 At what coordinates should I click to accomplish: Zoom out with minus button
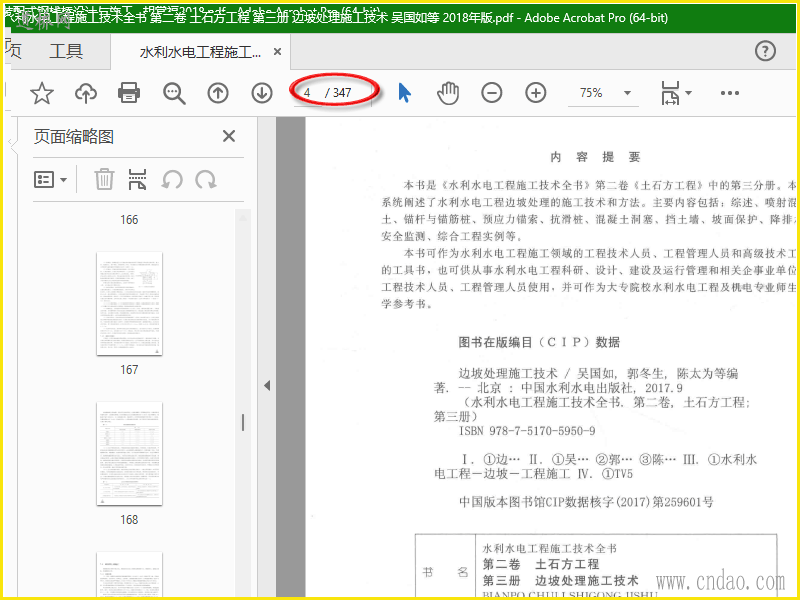pyautogui.click(x=492, y=93)
